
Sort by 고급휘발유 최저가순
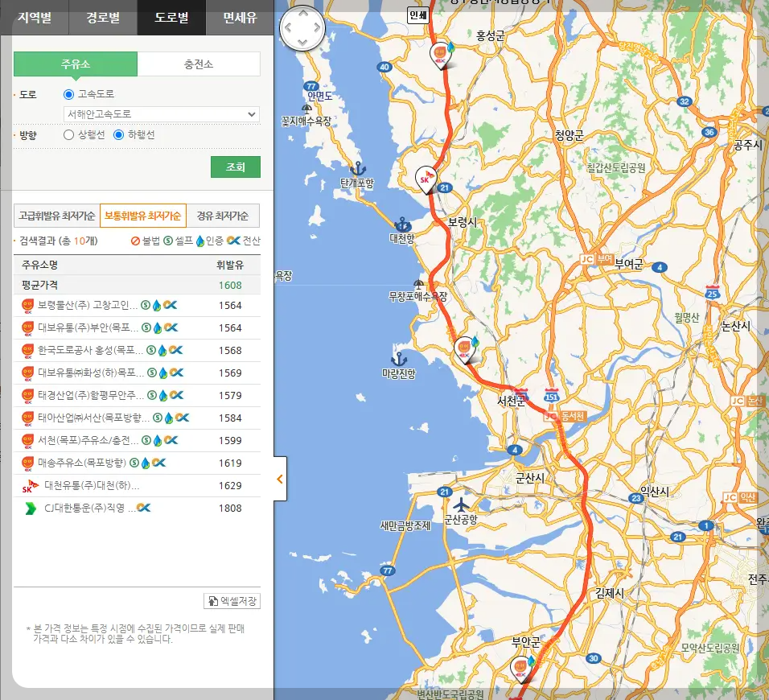coord(57,216)
